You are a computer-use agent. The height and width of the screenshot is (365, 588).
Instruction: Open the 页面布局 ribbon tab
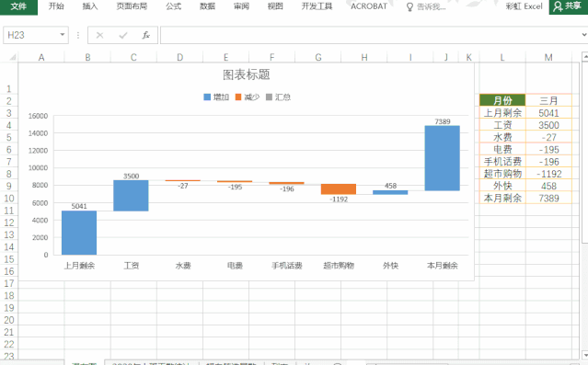click(x=132, y=6)
